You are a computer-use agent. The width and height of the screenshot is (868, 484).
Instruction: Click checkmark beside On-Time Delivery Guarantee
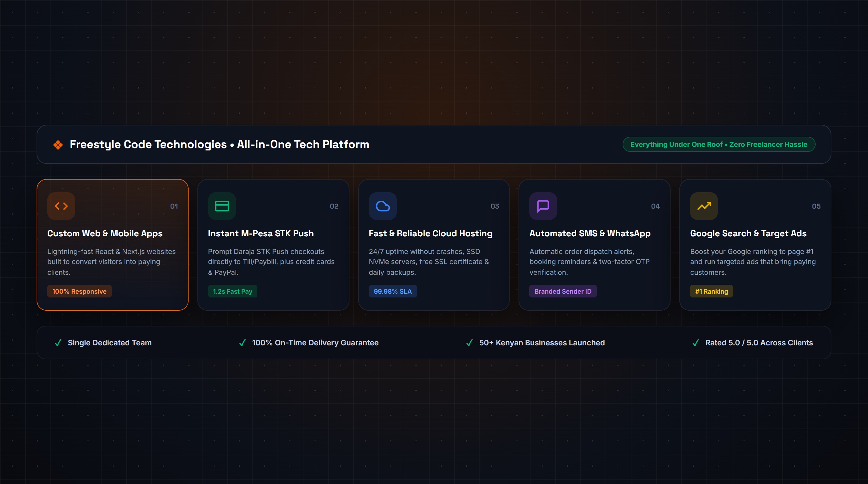pyautogui.click(x=242, y=343)
